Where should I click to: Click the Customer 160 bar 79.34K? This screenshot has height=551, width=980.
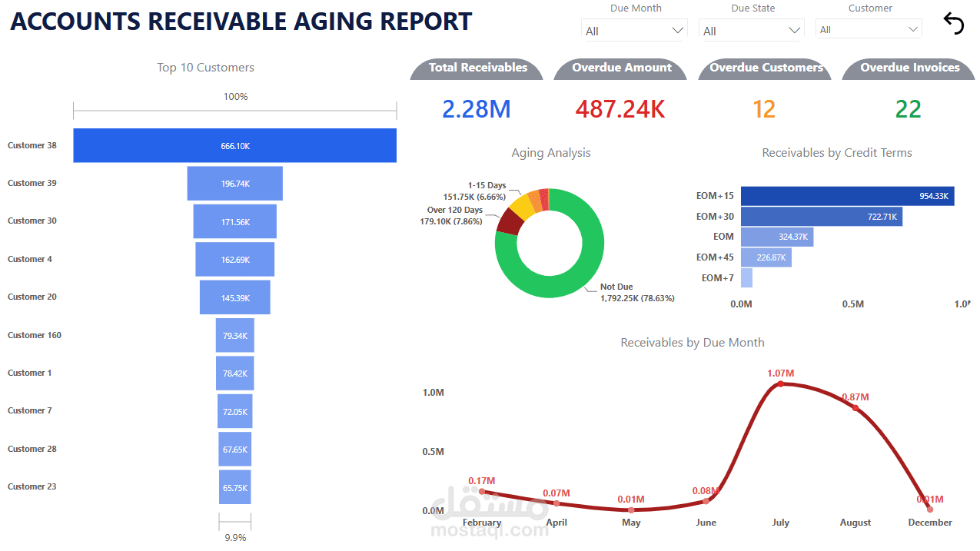click(235, 335)
